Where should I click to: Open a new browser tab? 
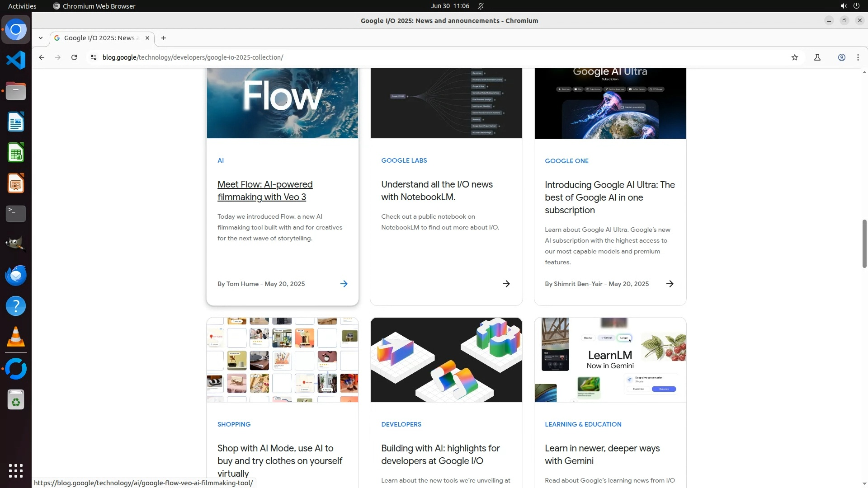(164, 38)
